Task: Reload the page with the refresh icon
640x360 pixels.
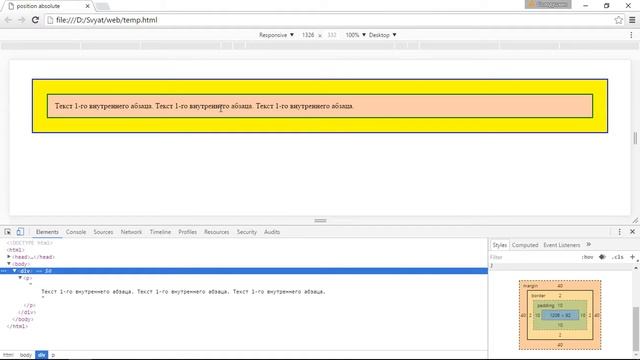Action: coord(35,20)
